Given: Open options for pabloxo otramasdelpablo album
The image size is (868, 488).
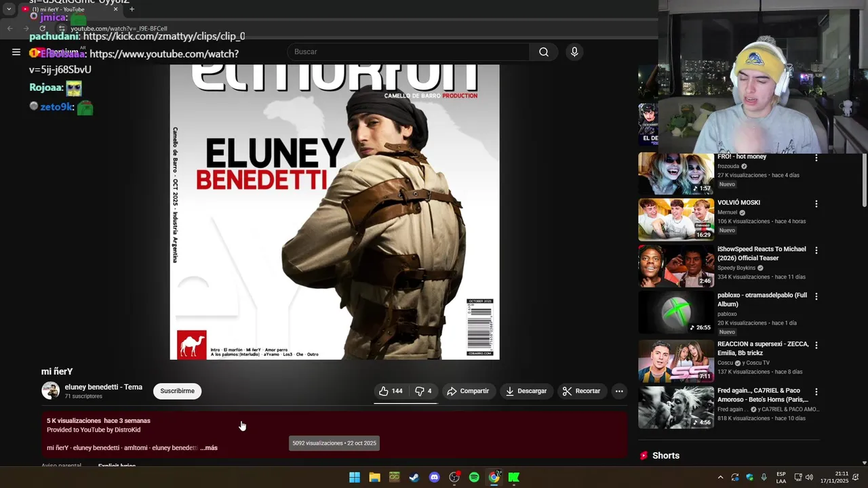Looking at the screenshot, I should (816, 296).
